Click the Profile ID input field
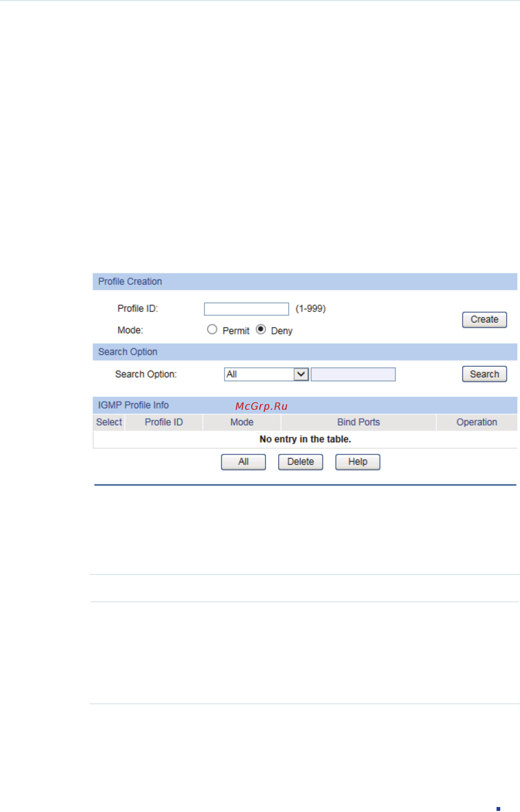Viewport: 520px width, 812px height. 246,309
